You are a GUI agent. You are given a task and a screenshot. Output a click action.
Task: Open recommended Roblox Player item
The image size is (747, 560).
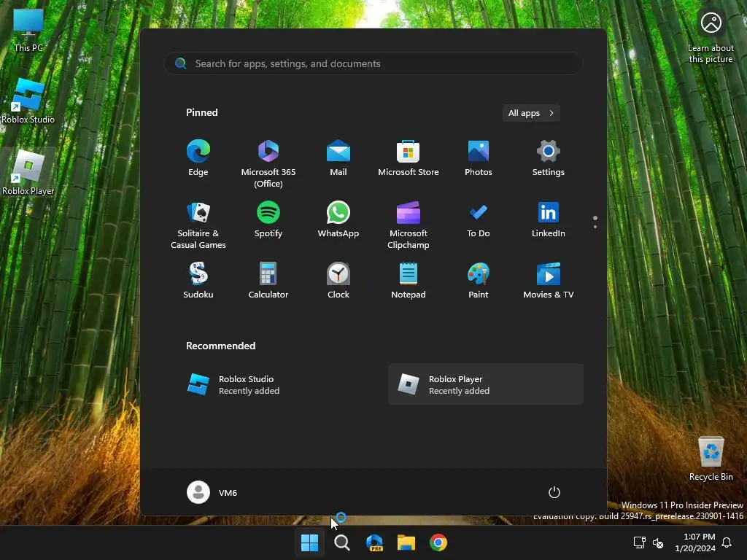(x=485, y=384)
